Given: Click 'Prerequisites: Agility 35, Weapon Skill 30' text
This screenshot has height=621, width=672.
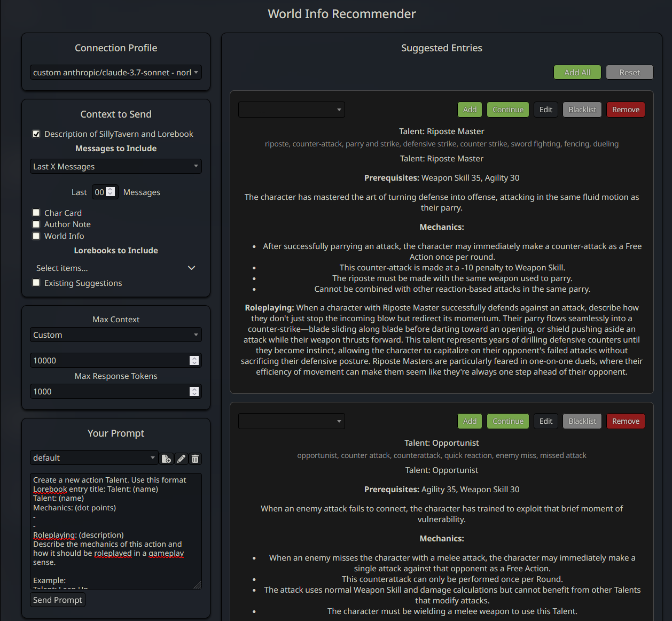Looking at the screenshot, I should tap(442, 490).
